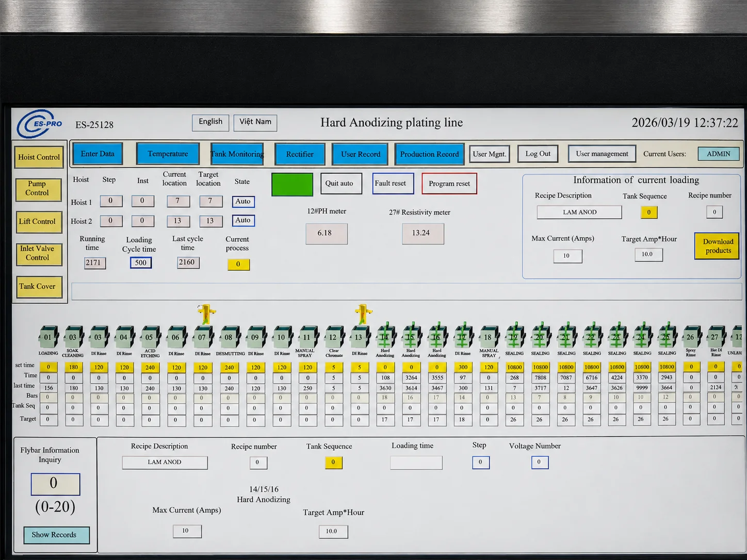Select tank 08 DESMUTTING icon

pyautogui.click(x=229, y=337)
